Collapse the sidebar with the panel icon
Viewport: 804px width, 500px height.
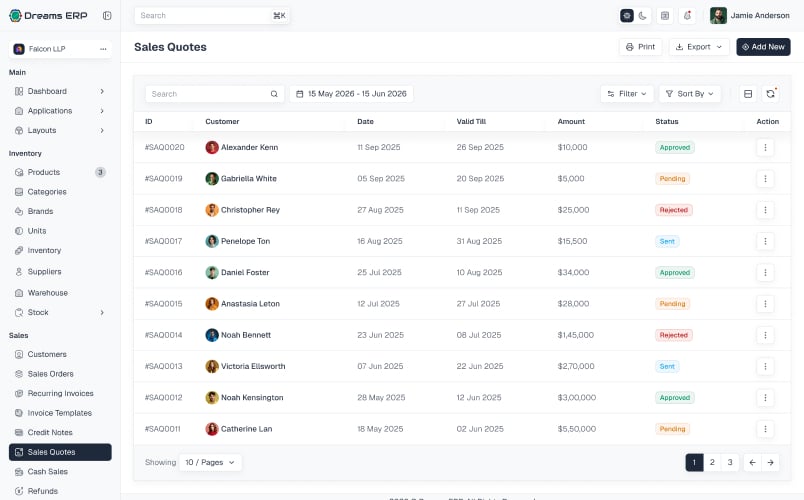(107, 15)
